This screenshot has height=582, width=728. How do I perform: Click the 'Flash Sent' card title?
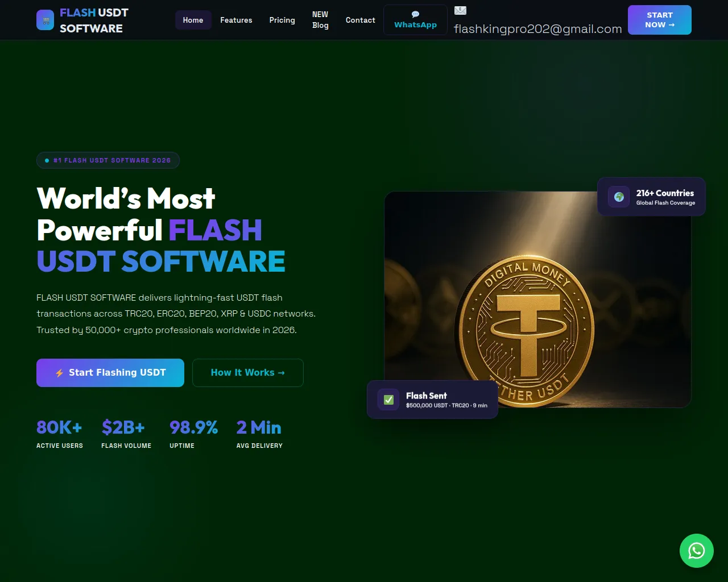click(427, 396)
